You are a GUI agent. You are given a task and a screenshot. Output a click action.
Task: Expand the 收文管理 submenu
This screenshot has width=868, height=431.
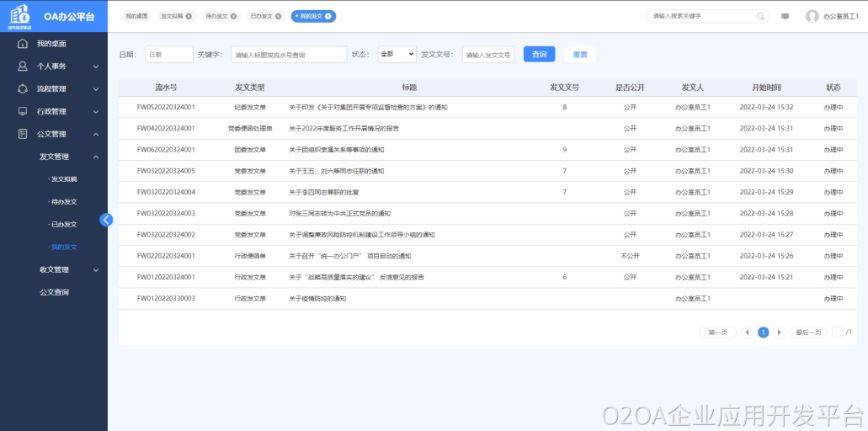[x=96, y=270]
